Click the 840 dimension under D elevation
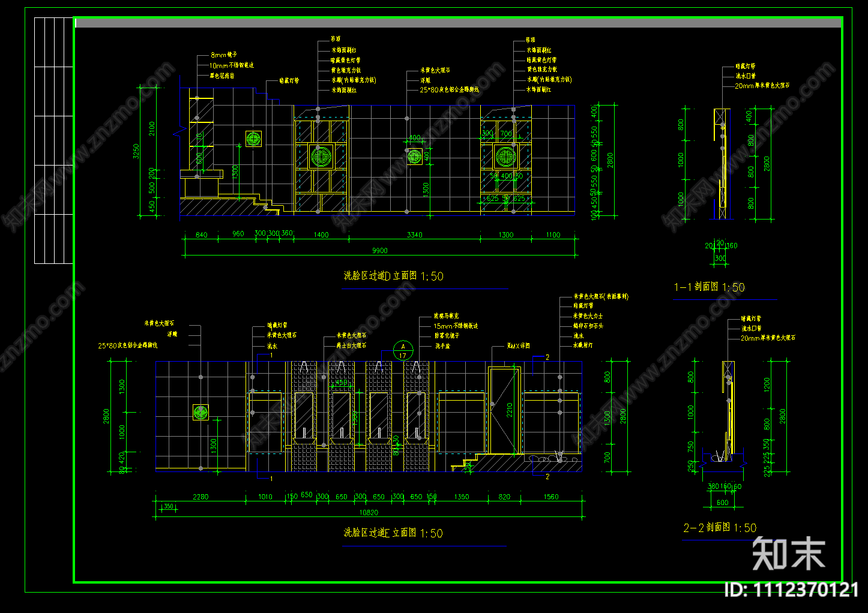The width and height of the screenshot is (868, 613). pyautogui.click(x=202, y=235)
